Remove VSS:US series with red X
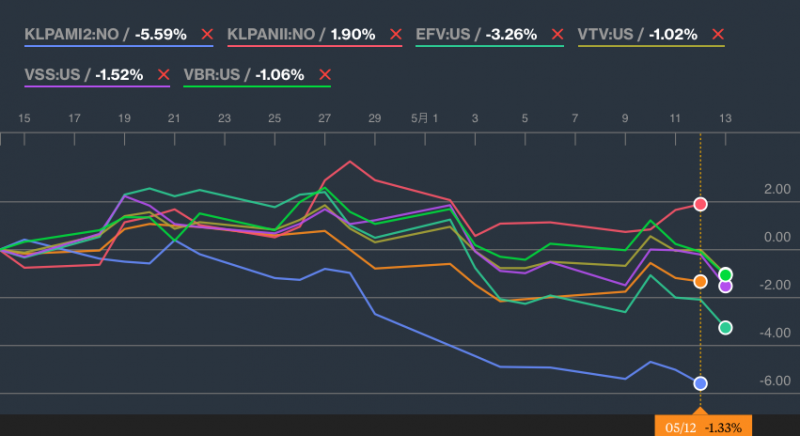Screen dimensions: 800x436 click(164, 75)
